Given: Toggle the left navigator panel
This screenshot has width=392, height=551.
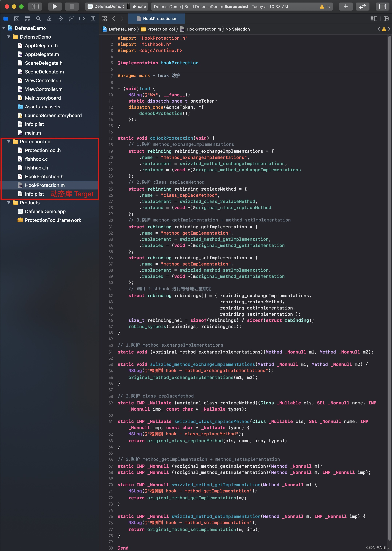Looking at the screenshot, I should pyautogui.click(x=35, y=7).
